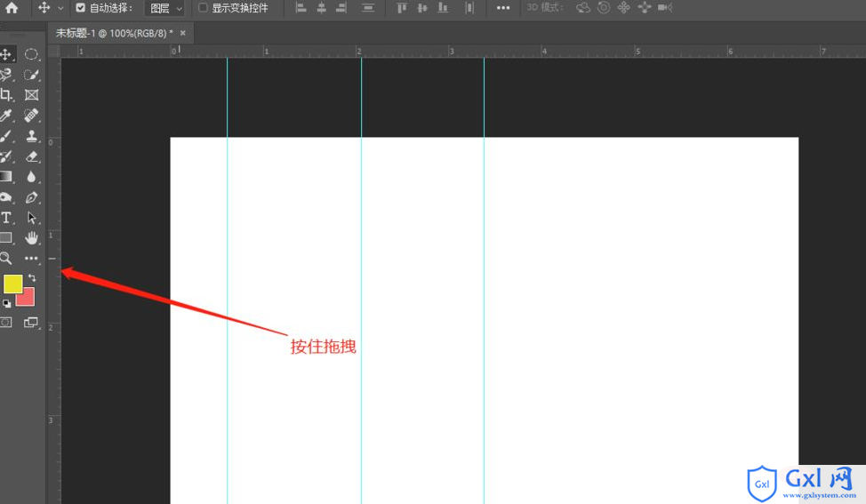Select the Frame tool
The height and width of the screenshot is (504, 866).
pos(31,95)
